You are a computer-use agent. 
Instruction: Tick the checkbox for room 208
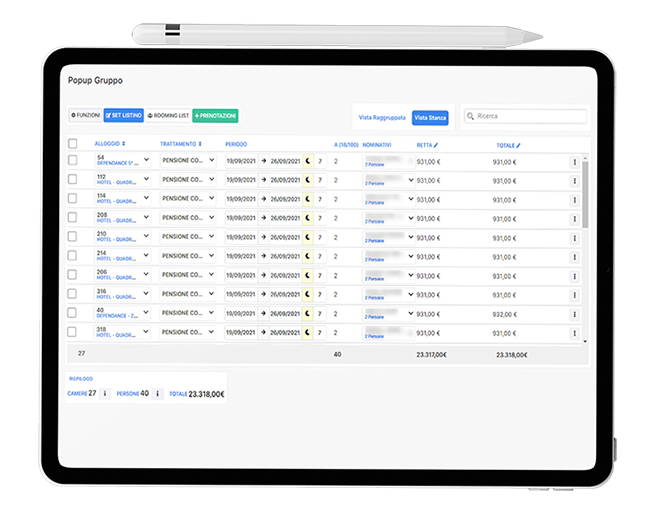(x=73, y=217)
